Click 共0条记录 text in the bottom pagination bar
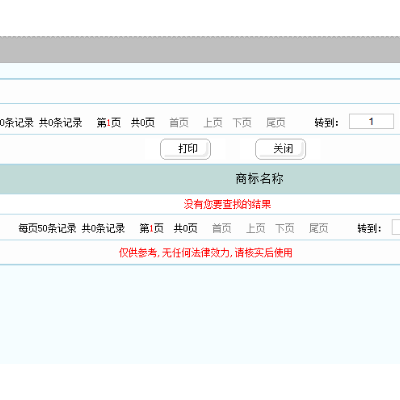400x400 pixels. coord(103,228)
